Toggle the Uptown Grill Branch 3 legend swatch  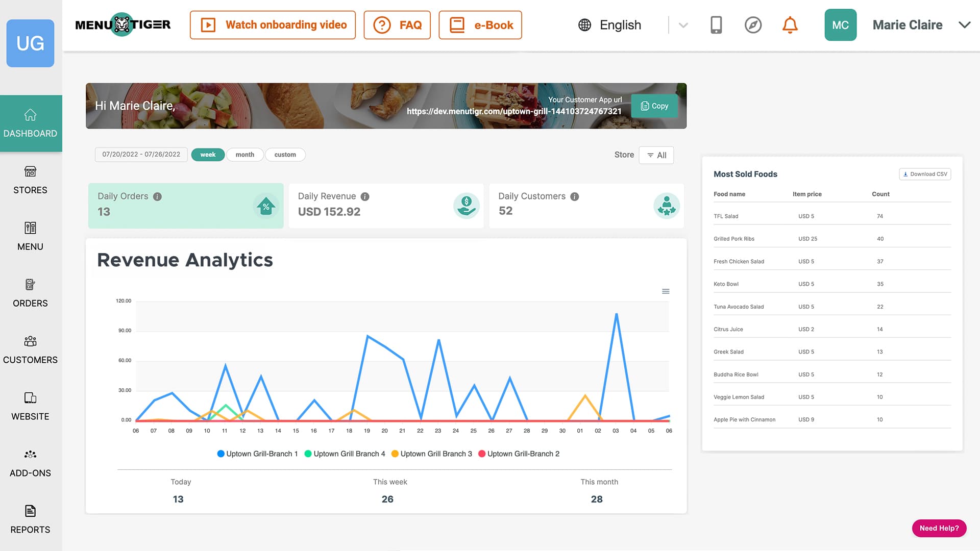395,454
